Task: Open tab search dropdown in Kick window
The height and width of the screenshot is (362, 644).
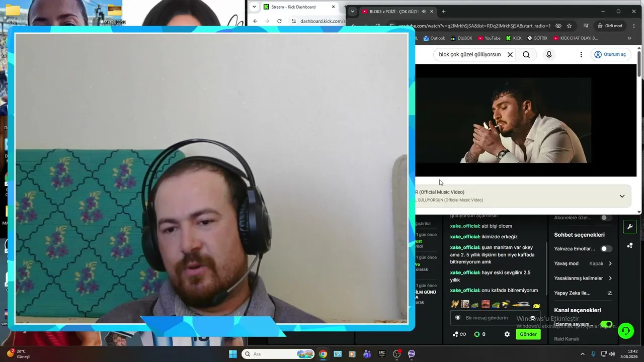Action: pos(254,7)
